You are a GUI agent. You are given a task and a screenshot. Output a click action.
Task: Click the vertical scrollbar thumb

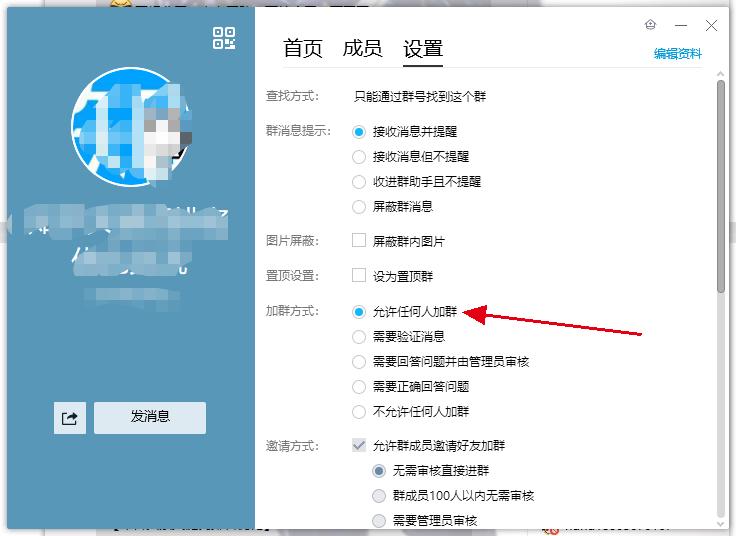[x=721, y=187]
